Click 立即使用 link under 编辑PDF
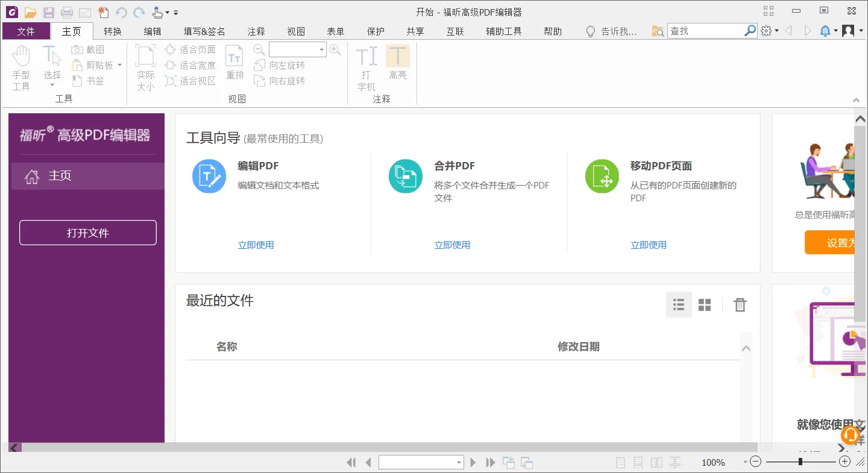 point(256,245)
